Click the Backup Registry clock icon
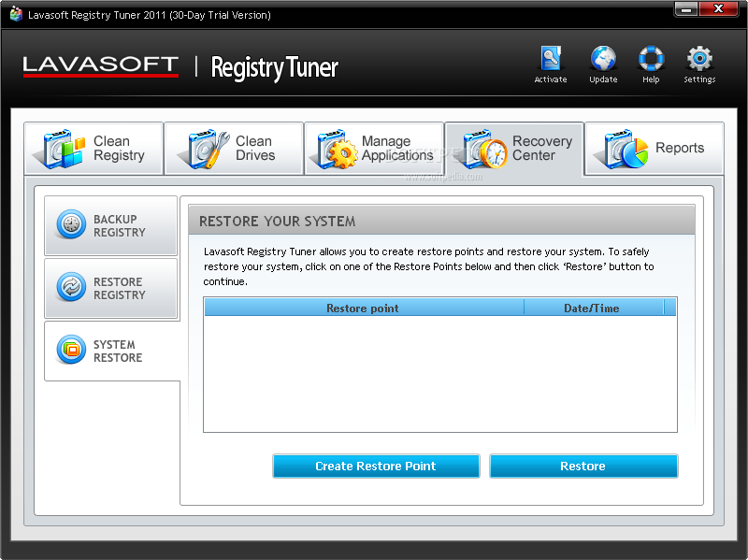 tap(71, 224)
